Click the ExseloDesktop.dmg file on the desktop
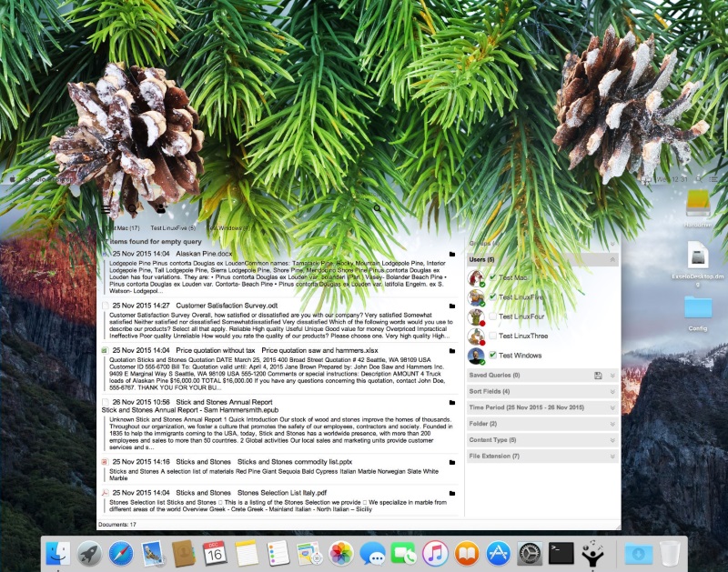 (x=698, y=255)
